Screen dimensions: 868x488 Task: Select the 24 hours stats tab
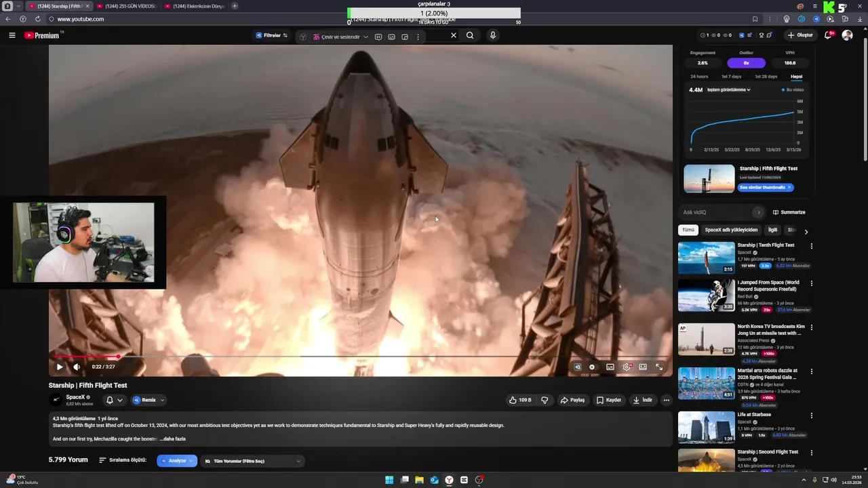(x=699, y=77)
